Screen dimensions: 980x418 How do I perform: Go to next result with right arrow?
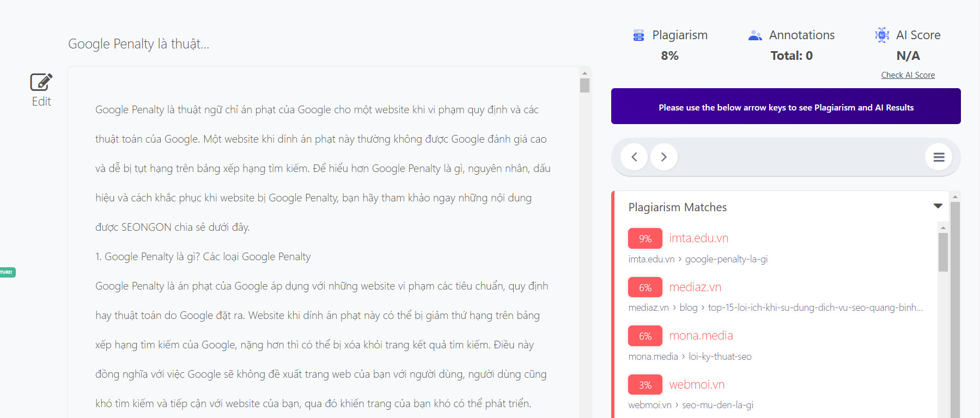click(664, 157)
